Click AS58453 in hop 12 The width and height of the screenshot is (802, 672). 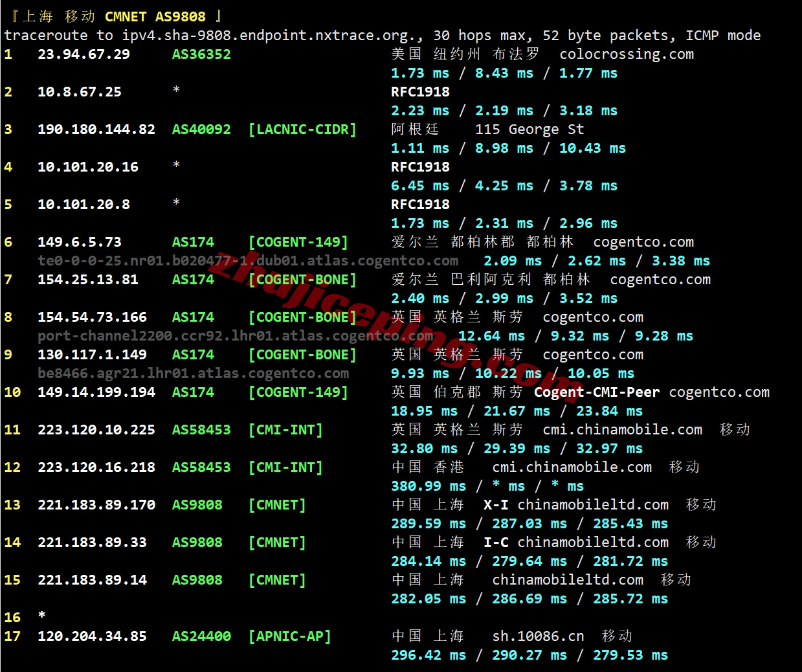tap(201, 467)
